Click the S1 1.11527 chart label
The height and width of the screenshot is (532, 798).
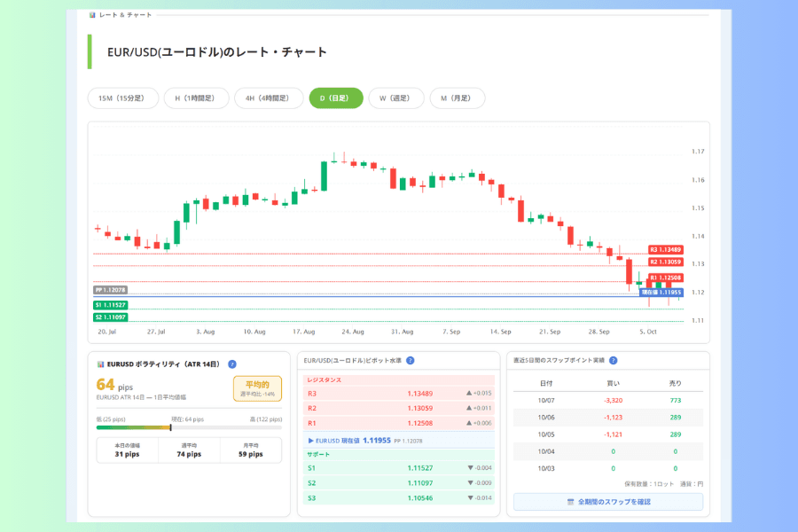pyautogui.click(x=111, y=305)
